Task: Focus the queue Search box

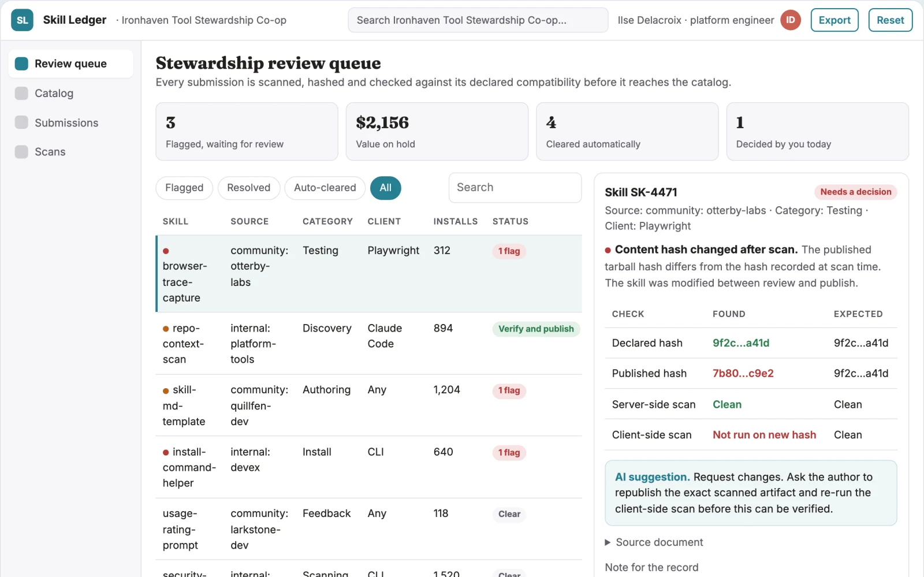Action: (515, 188)
